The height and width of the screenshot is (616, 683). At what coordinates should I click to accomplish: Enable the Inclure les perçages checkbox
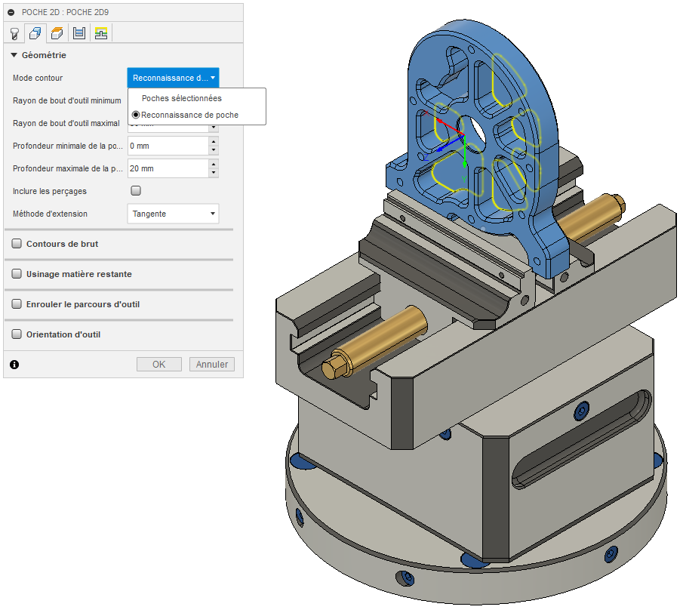tap(137, 191)
